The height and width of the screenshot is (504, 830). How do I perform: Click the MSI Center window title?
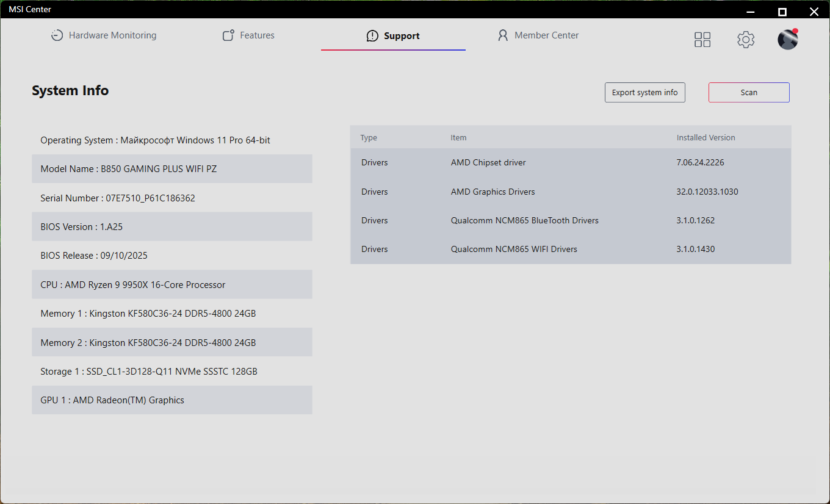[30, 9]
